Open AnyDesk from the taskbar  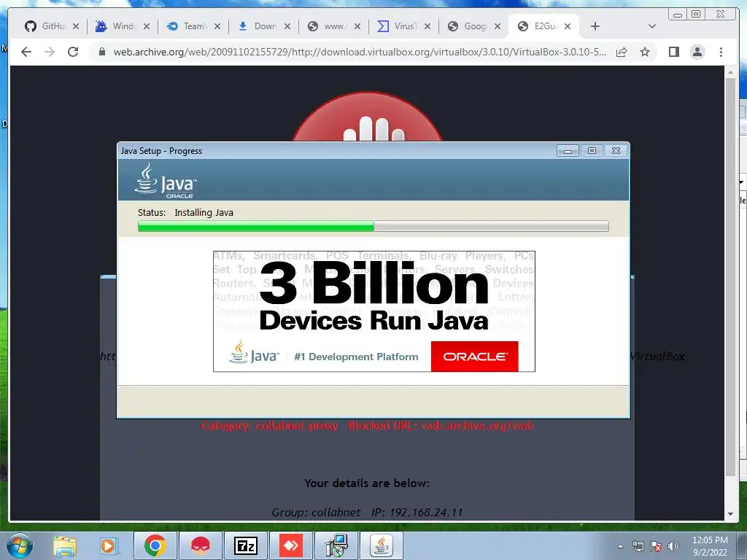click(291, 545)
